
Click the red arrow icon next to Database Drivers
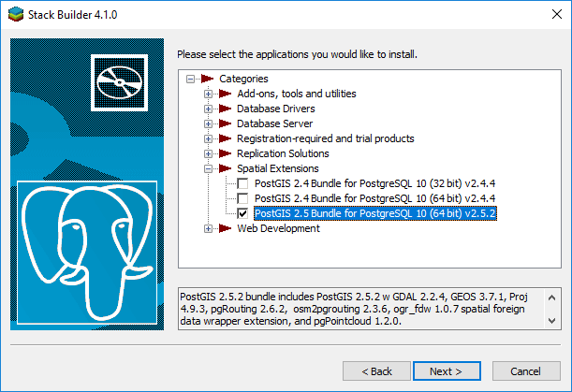(x=225, y=109)
